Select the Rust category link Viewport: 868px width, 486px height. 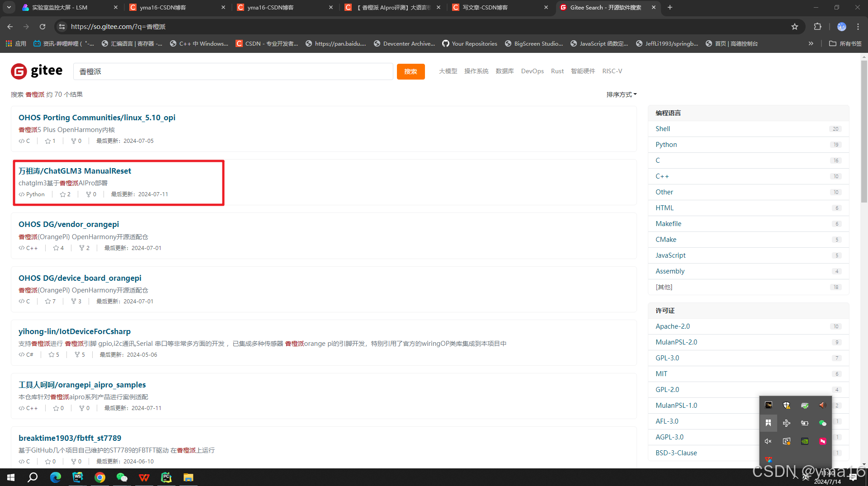pyautogui.click(x=557, y=71)
